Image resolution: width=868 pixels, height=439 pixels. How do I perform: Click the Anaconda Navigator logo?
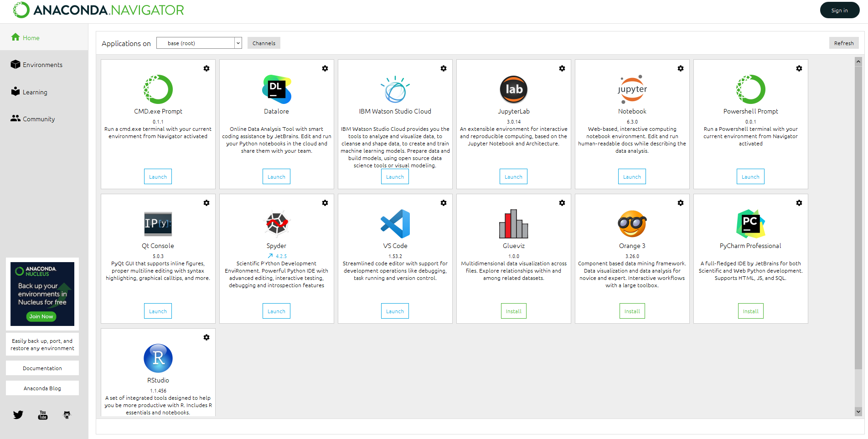tap(98, 10)
